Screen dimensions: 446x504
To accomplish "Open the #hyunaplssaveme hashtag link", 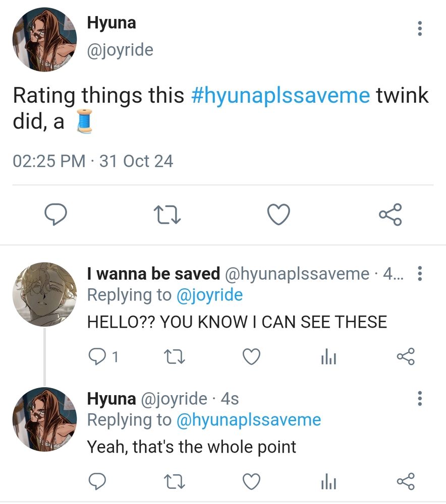I will tap(281, 95).
